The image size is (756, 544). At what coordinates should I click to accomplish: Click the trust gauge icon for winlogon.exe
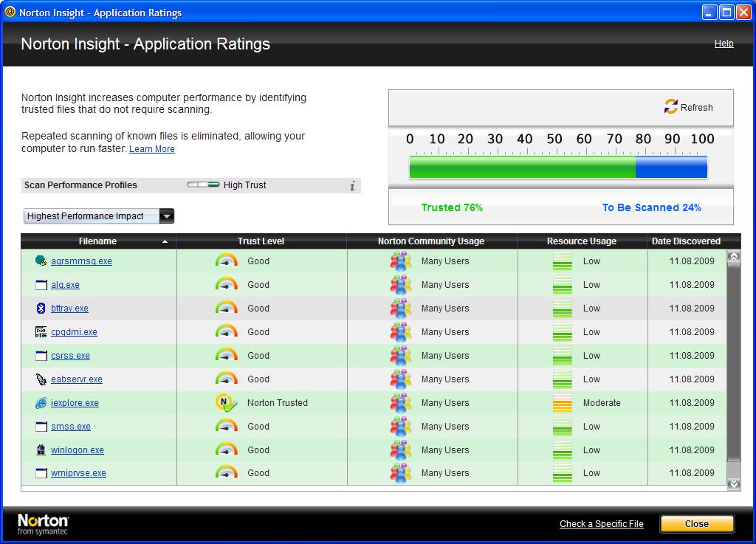(226, 449)
